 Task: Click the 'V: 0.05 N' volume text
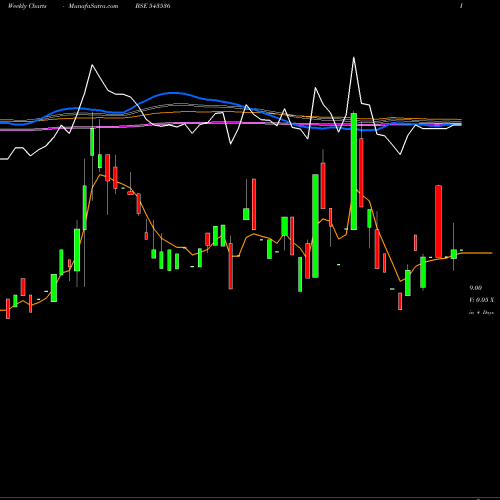click(x=481, y=300)
